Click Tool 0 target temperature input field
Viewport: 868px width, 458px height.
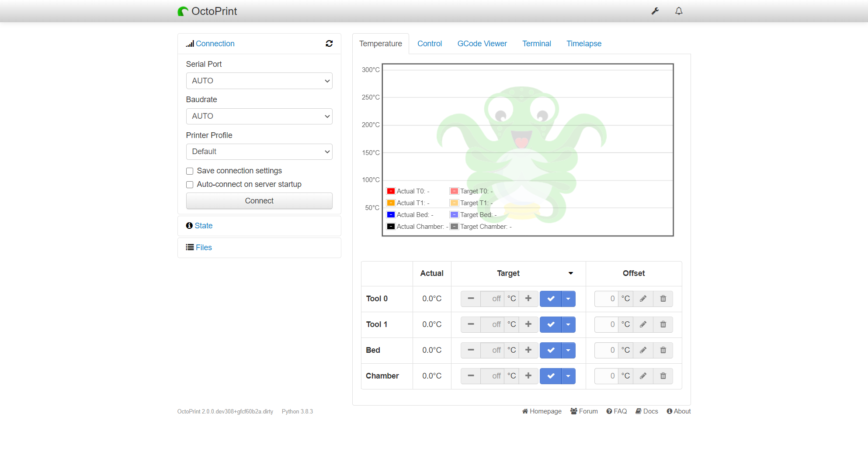[x=493, y=299]
